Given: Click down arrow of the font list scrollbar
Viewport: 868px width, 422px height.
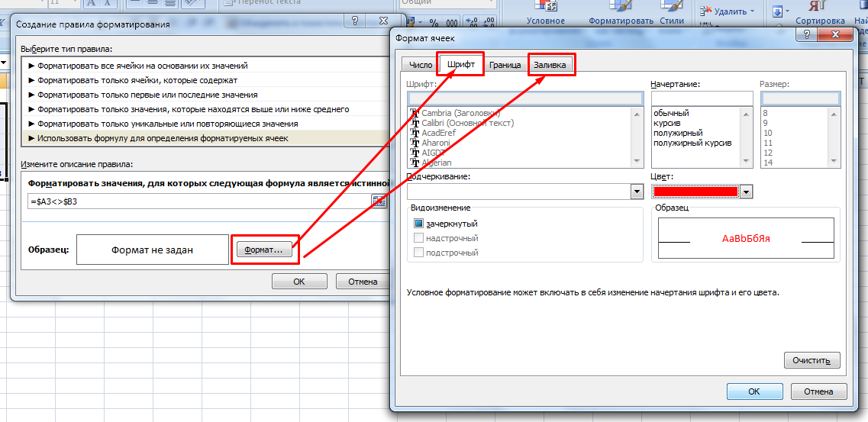Looking at the screenshot, I should [x=637, y=161].
